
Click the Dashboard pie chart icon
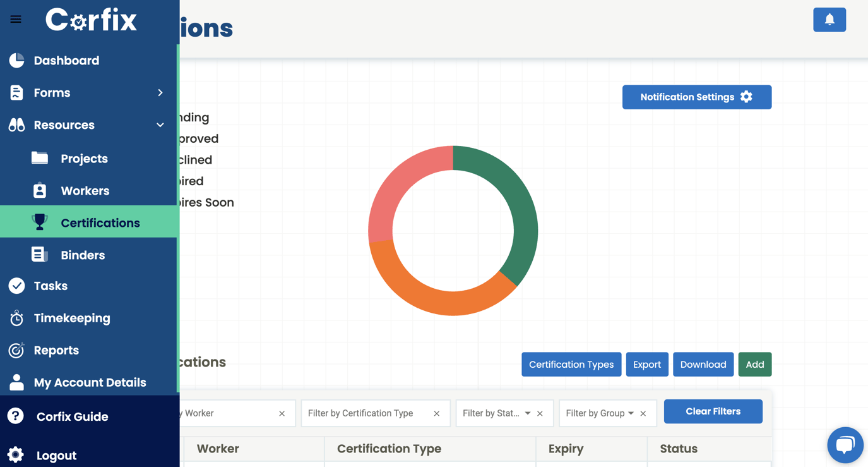[16, 61]
